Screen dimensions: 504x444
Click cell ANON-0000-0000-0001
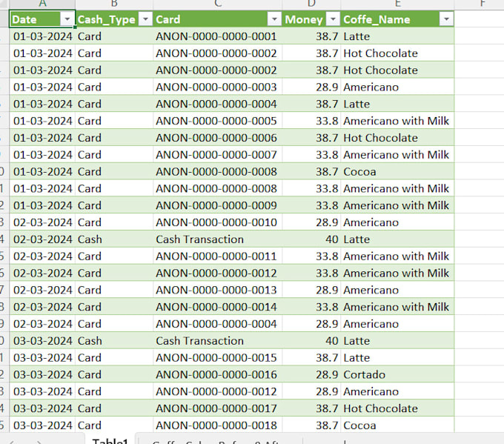coord(218,36)
